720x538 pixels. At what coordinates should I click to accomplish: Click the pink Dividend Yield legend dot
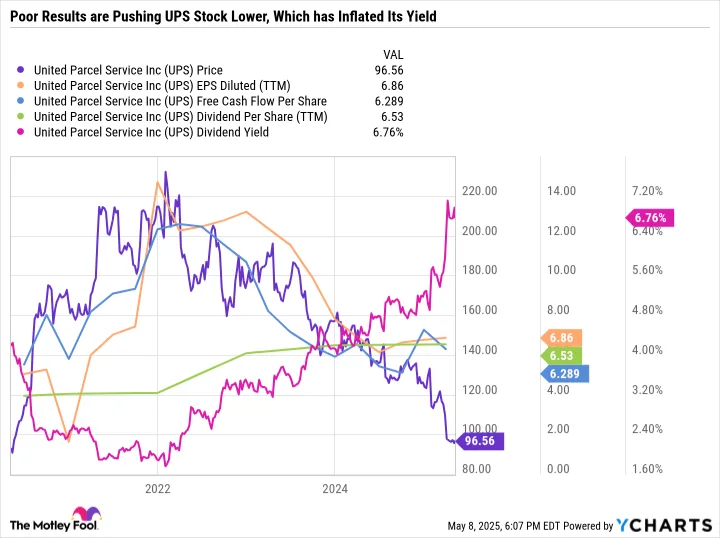point(20,132)
